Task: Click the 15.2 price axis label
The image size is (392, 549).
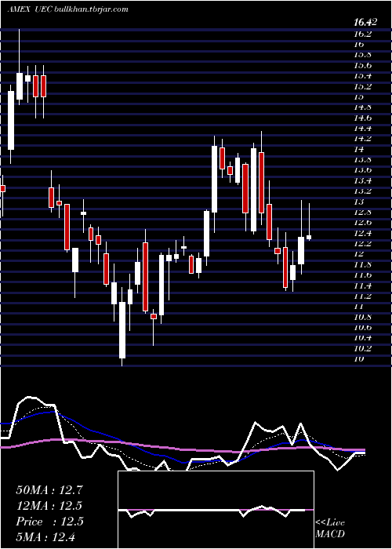Action: [361, 86]
